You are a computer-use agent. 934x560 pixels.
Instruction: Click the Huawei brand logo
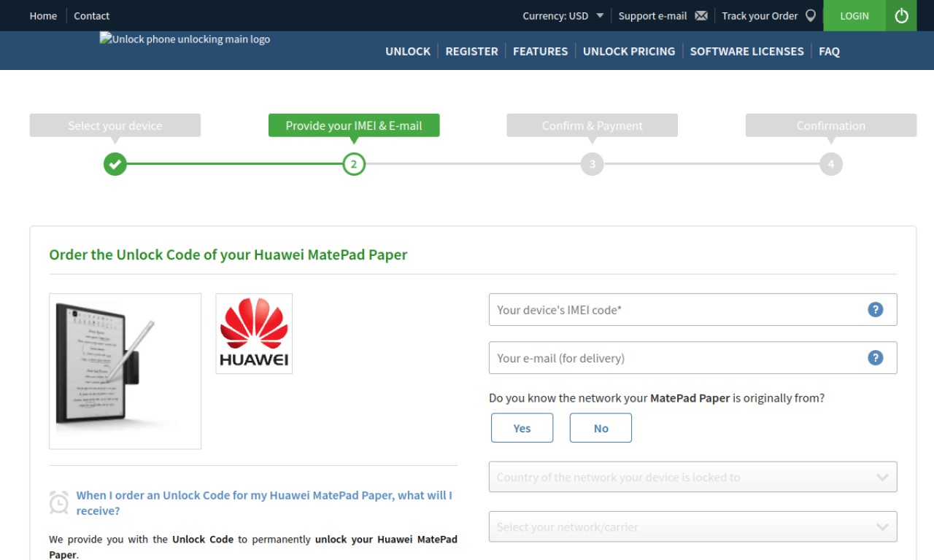tap(254, 334)
